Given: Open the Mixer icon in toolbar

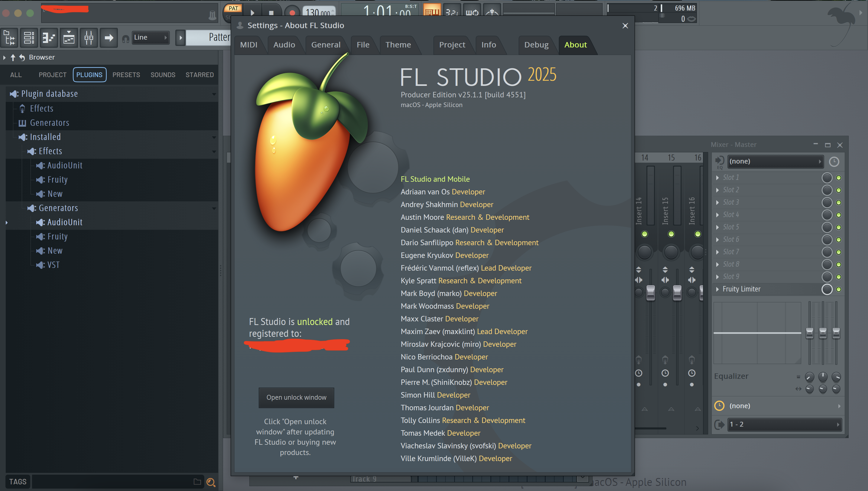Looking at the screenshot, I should coord(89,38).
